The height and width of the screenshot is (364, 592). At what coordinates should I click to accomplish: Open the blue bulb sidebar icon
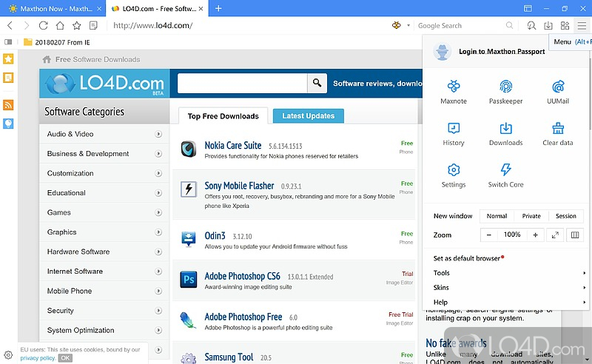point(8,124)
